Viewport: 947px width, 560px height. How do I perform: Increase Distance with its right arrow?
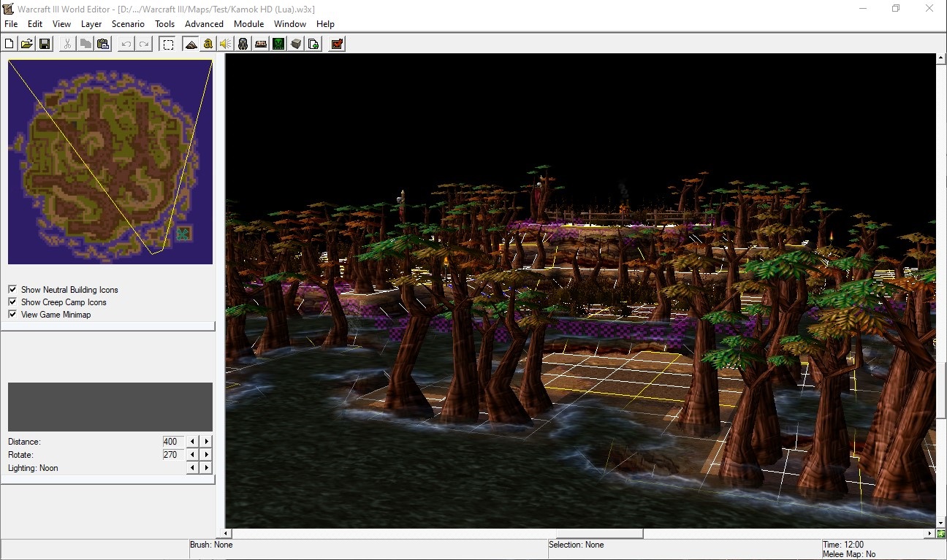pos(207,442)
